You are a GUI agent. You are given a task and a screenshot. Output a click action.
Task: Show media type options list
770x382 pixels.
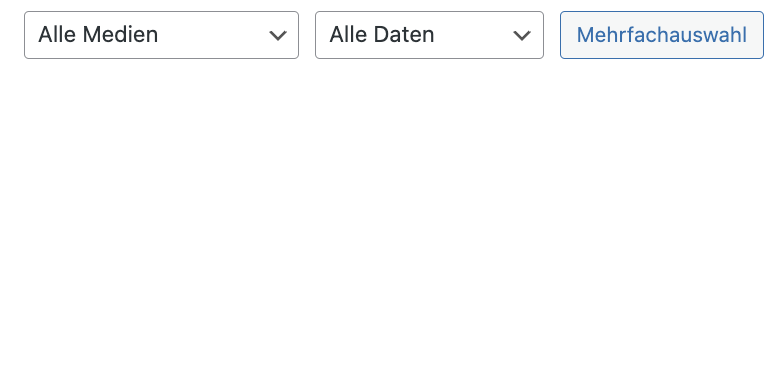pyautogui.click(x=161, y=35)
